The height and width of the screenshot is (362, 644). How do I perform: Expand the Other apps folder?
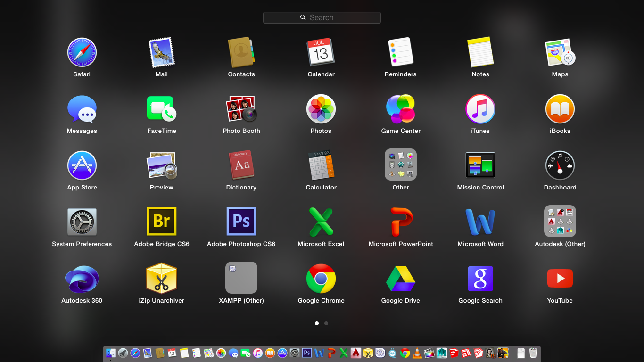(x=401, y=165)
